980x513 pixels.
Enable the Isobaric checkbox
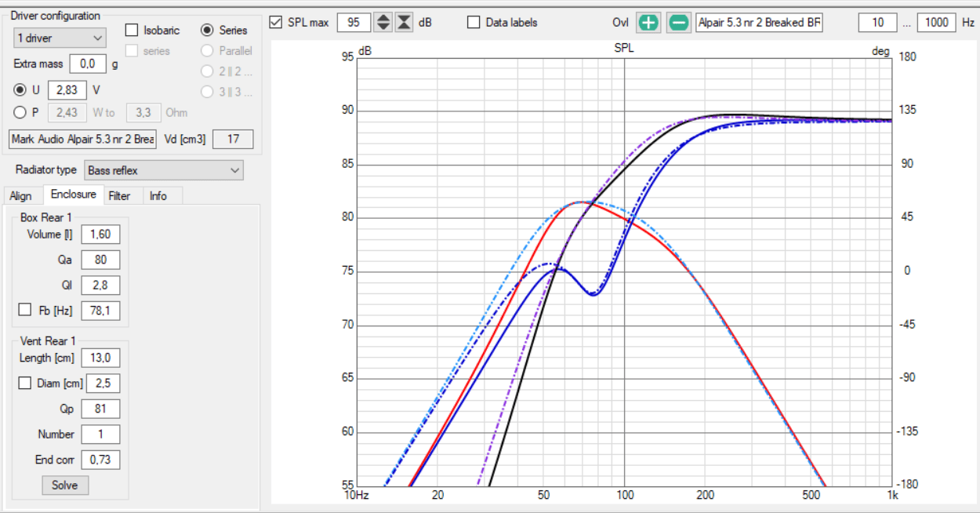[x=132, y=31]
